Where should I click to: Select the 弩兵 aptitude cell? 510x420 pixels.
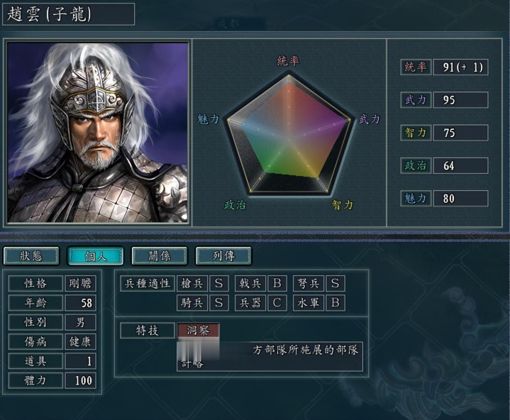pos(309,283)
